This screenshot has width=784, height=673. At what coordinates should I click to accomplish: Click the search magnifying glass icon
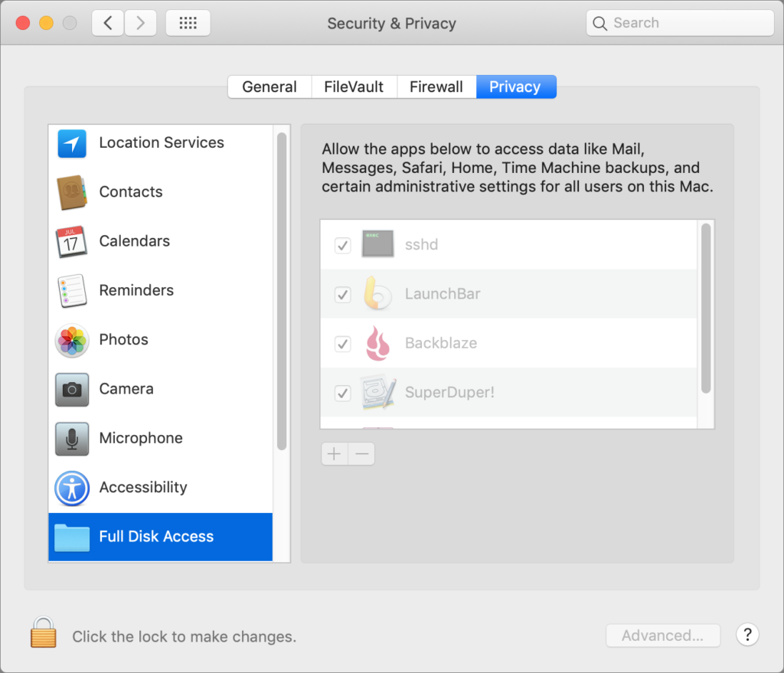coord(599,23)
